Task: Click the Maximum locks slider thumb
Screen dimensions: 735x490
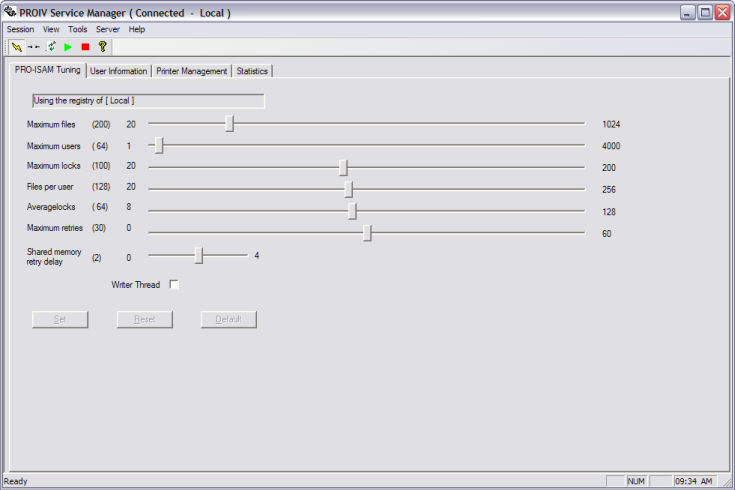Action: tap(343, 167)
